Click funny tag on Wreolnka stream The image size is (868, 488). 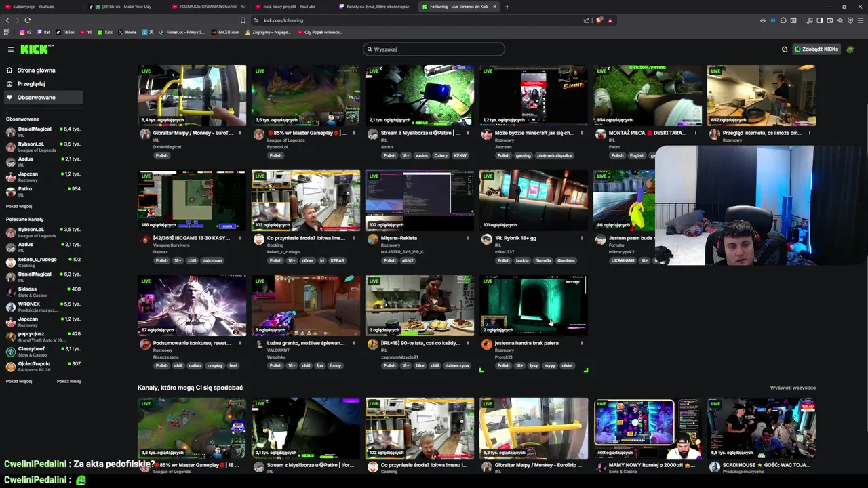click(335, 365)
